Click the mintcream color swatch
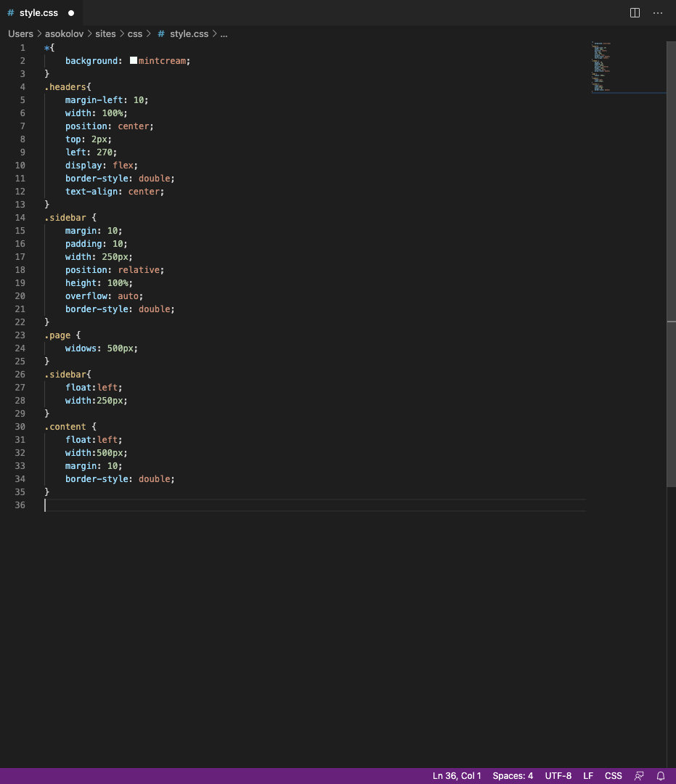This screenshot has width=676, height=784. click(134, 61)
